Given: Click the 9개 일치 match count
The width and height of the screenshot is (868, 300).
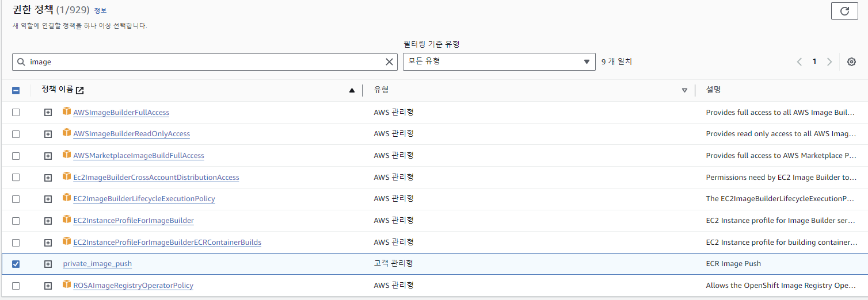Looking at the screenshot, I should pos(616,61).
